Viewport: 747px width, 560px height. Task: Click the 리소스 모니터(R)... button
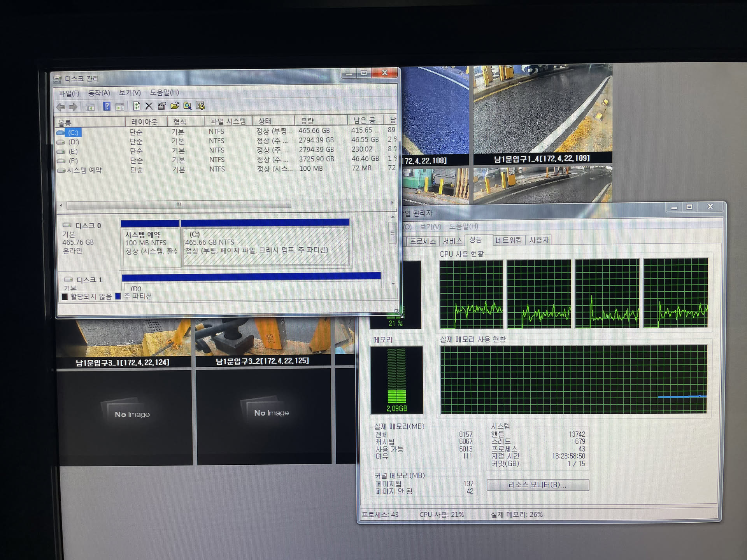[537, 485]
